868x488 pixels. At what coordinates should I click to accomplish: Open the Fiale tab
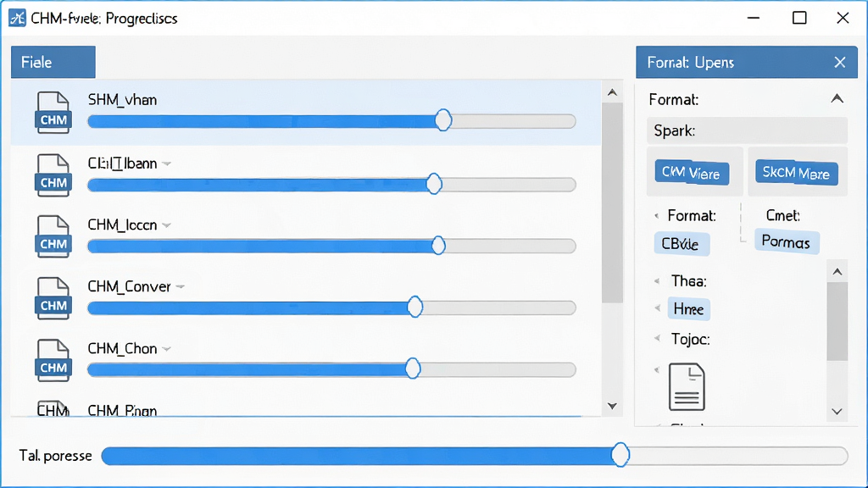click(x=53, y=62)
